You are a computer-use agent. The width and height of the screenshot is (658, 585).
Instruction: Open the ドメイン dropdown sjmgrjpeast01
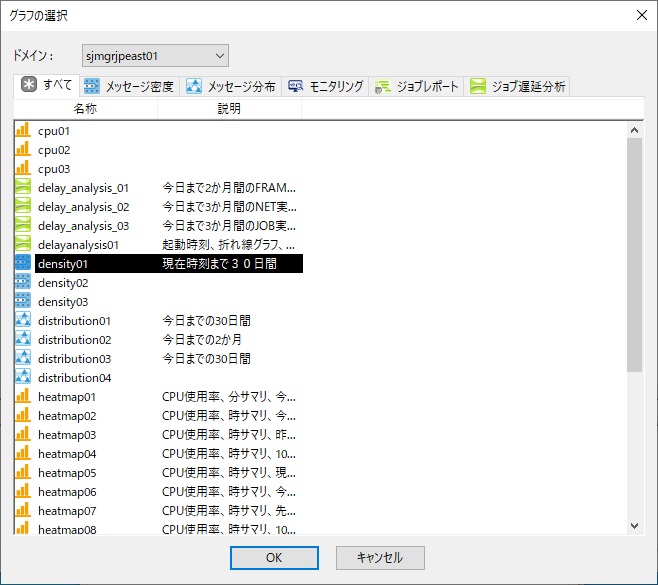pos(155,56)
